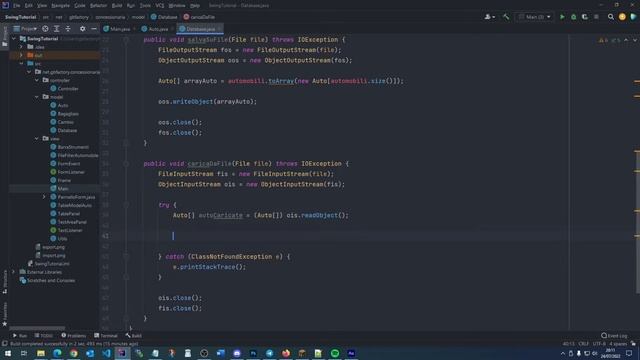Screen dimensions: 640x360
Task: Open Telegram from the Windows taskbar
Action: pos(269,353)
